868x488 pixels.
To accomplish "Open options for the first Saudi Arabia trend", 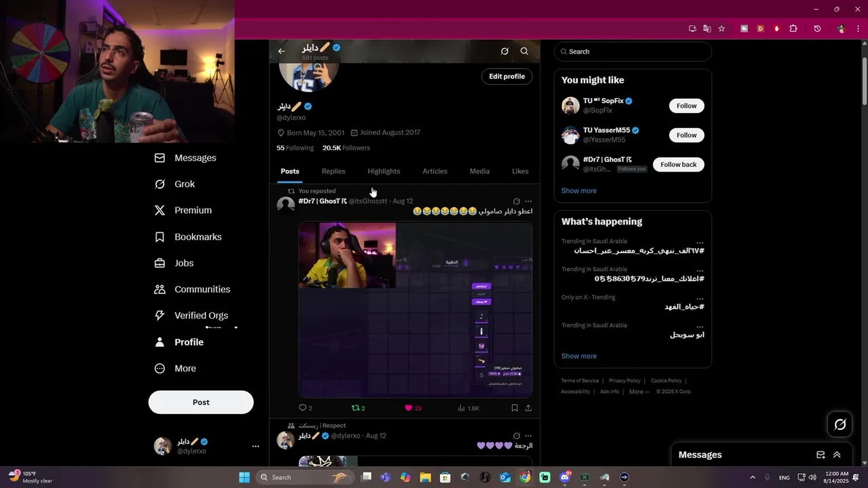I will 700,242.
